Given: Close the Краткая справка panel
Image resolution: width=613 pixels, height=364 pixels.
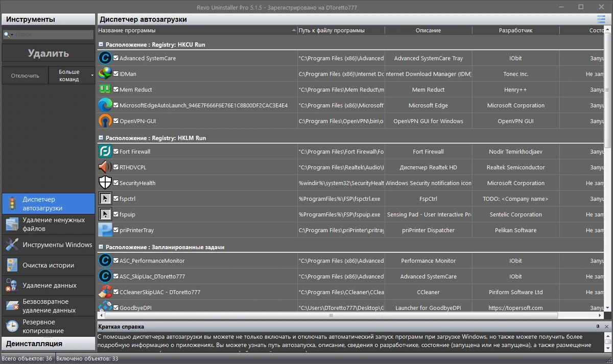Looking at the screenshot, I should pyautogui.click(x=606, y=326).
